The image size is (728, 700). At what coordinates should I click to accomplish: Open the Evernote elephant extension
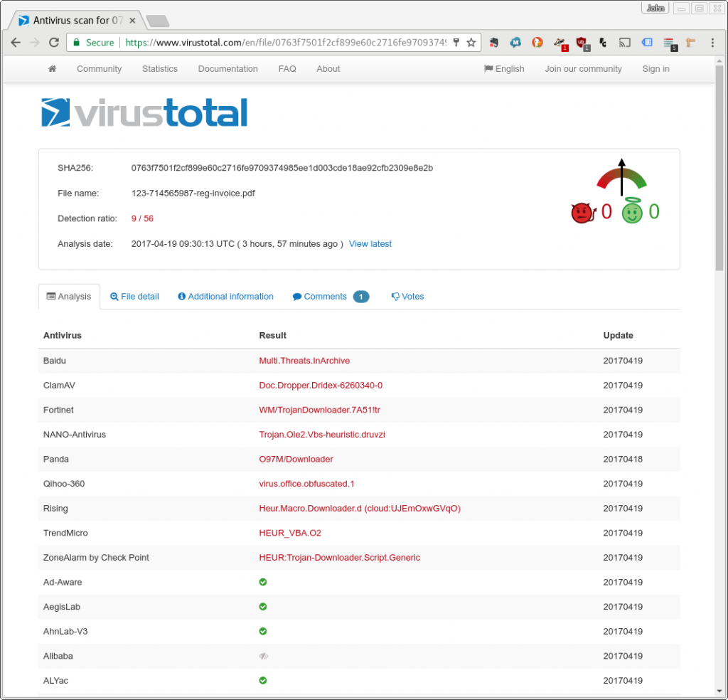click(493, 43)
